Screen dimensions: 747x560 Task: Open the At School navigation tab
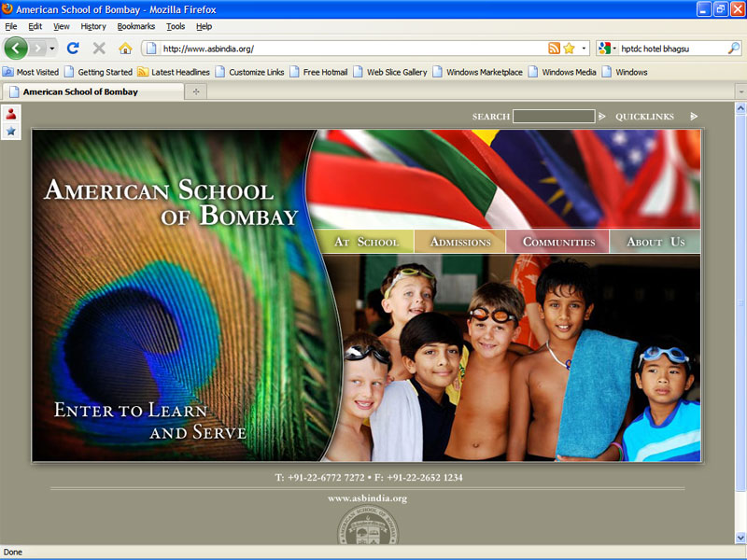366,242
